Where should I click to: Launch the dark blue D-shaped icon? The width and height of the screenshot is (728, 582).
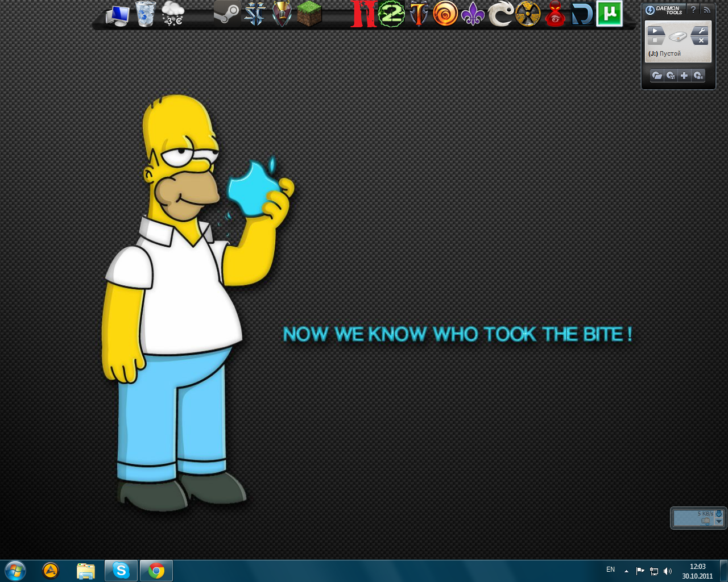(582, 14)
